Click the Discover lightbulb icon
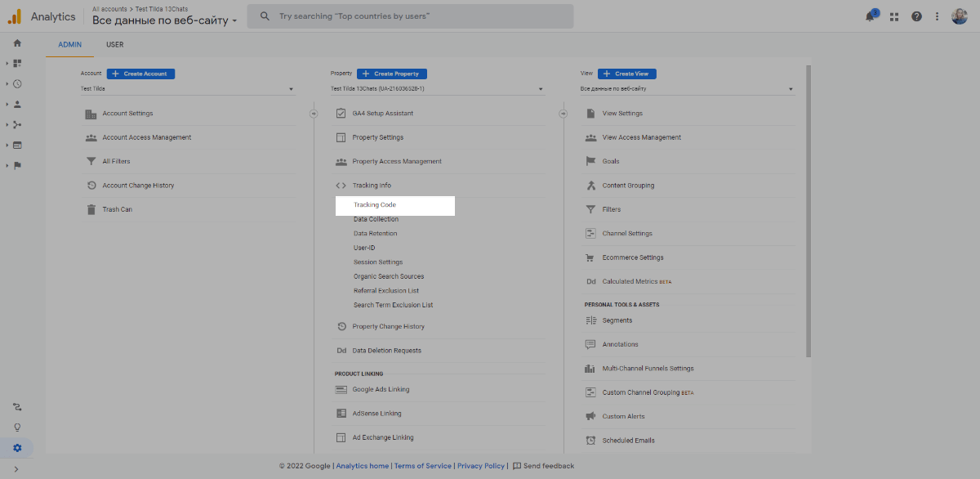The height and width of the screenshot is (479, 980). point(17,427)
